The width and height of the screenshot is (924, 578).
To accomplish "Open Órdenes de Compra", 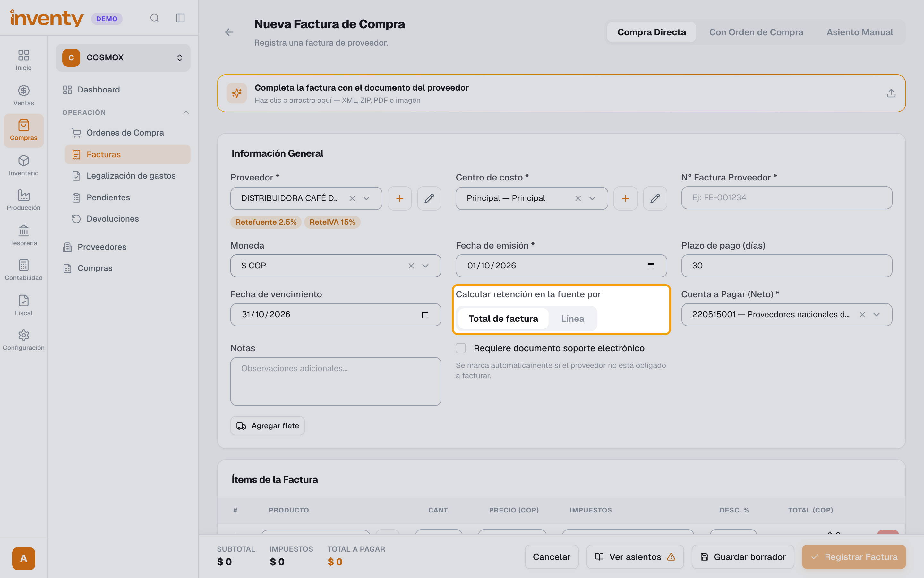I will click(x=127, y=133).
